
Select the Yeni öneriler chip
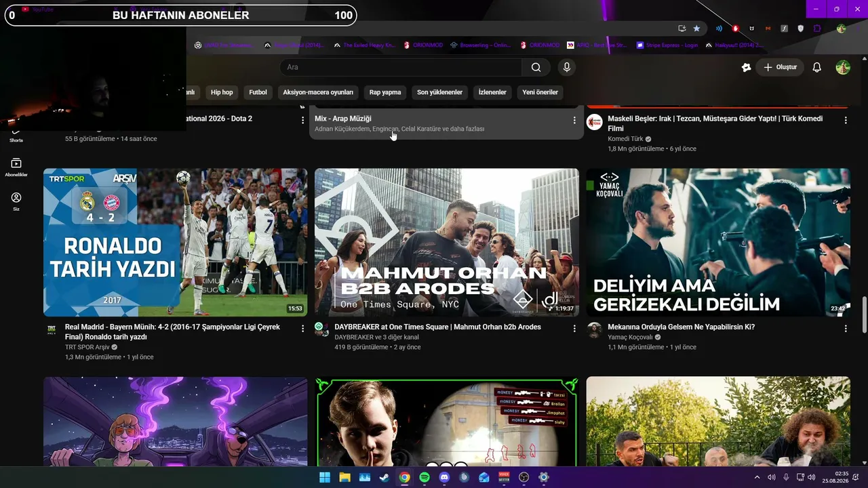[x=540, y=92]
